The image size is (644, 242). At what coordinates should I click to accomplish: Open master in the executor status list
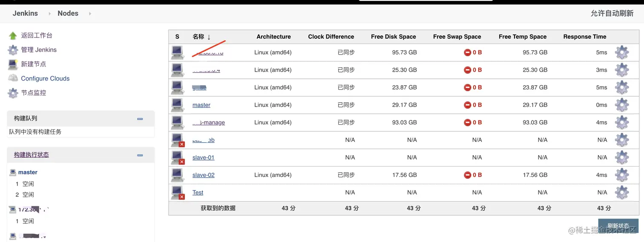tap(28, 172)
